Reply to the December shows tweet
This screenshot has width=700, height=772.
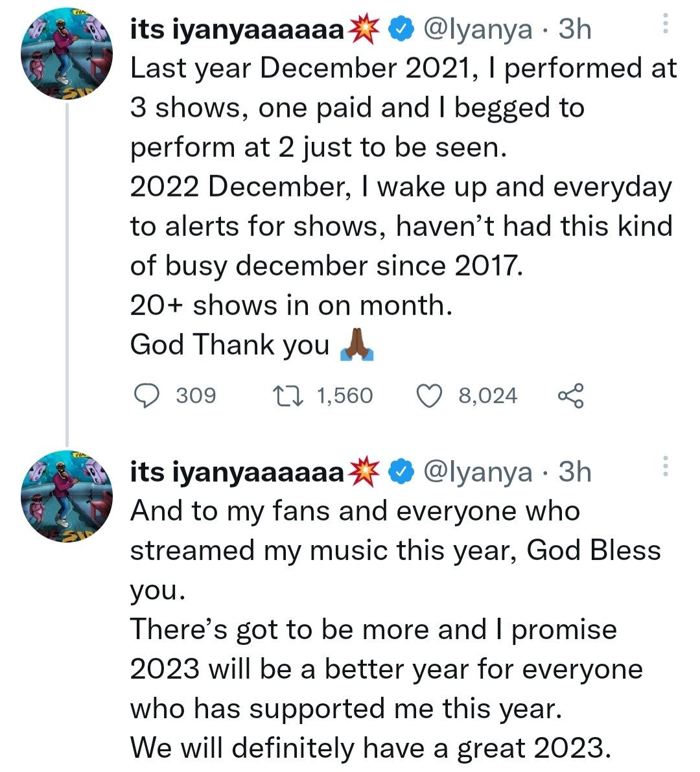coord(150,395)
